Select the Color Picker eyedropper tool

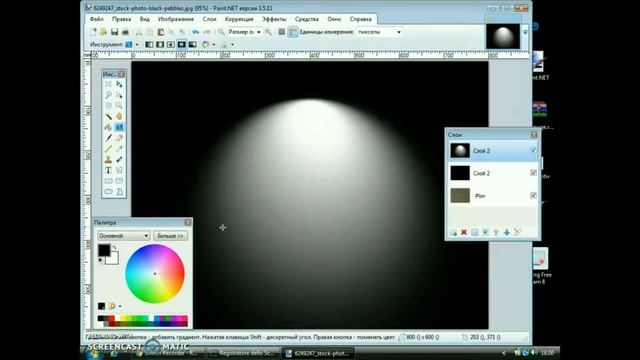[x=119, y=149]
